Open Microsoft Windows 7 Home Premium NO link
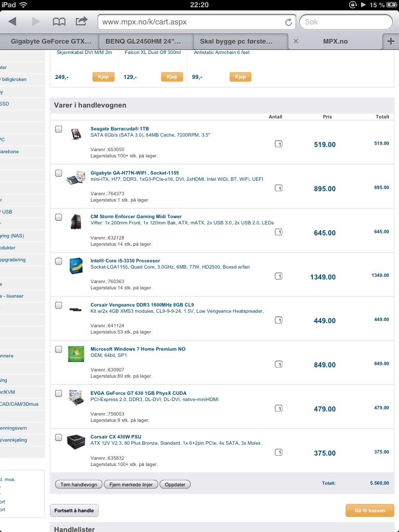The image size is (399, 532). (138, 349)
